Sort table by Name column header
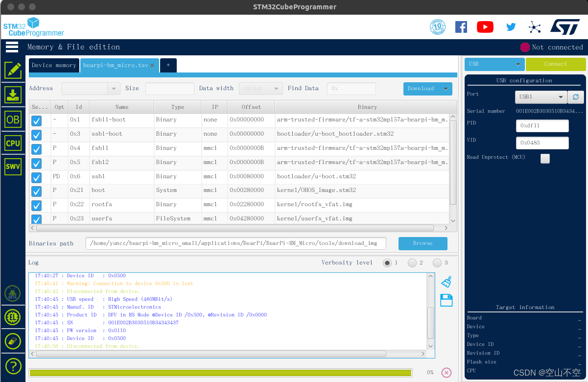 [122, 107]
